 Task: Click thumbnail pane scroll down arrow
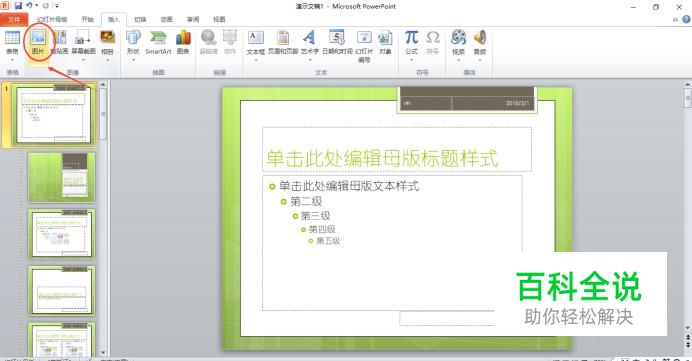click(x=103, y=353)
